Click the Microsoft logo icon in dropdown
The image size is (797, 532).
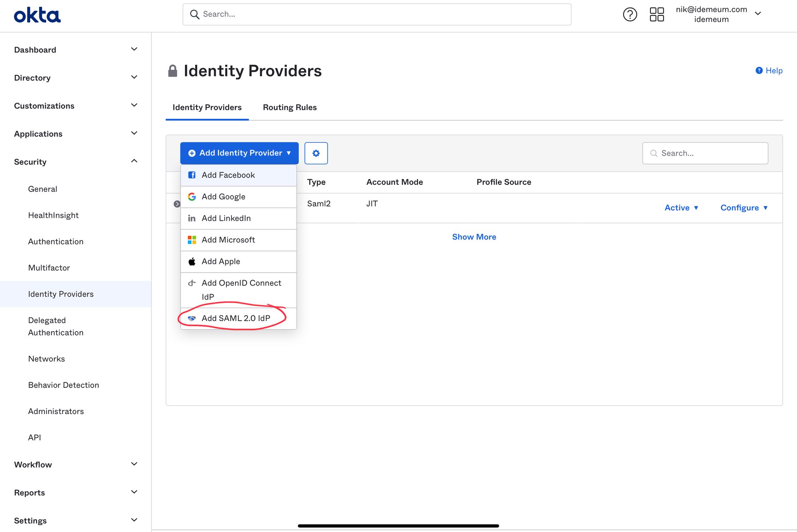[x=192, y=240]
